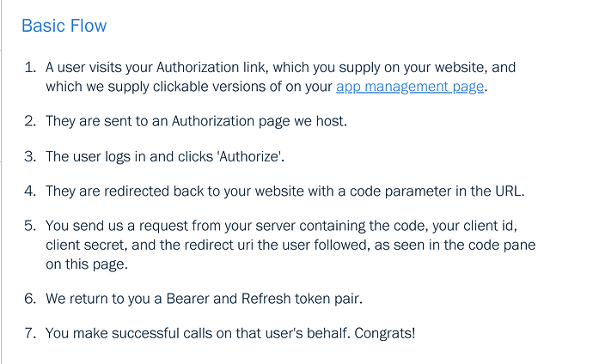The height and width of the screenshot is (364, 593).
Task: Click the list number 1 marker
Action: point(29,67)
